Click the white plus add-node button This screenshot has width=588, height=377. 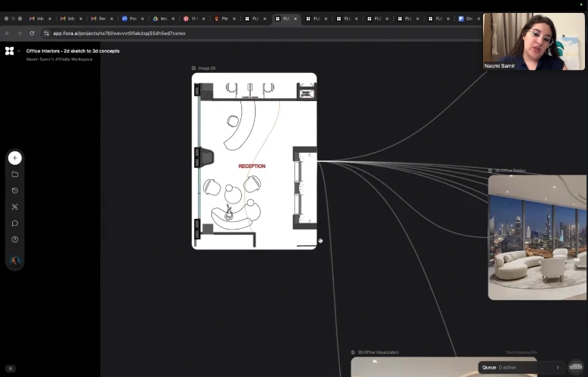(x=14, y=158)
